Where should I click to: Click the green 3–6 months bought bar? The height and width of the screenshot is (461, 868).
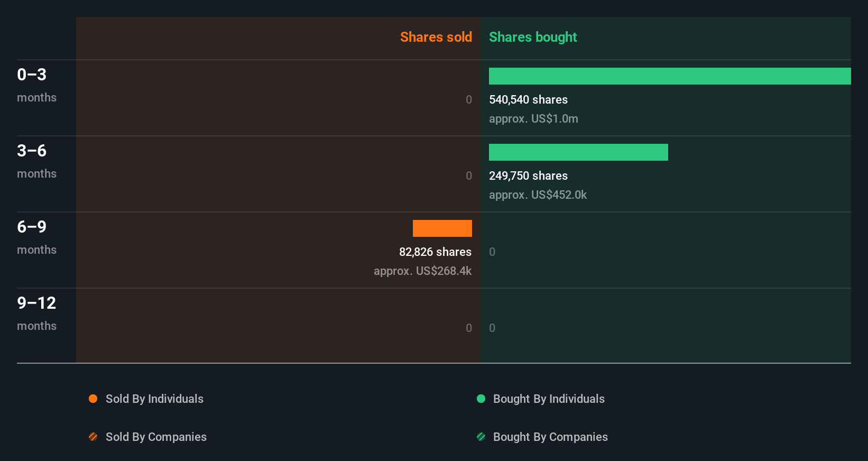click(x=578, y=152)
